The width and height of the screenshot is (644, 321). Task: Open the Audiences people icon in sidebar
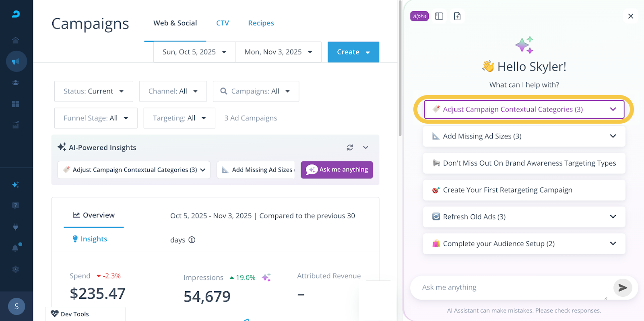[16, 83]
